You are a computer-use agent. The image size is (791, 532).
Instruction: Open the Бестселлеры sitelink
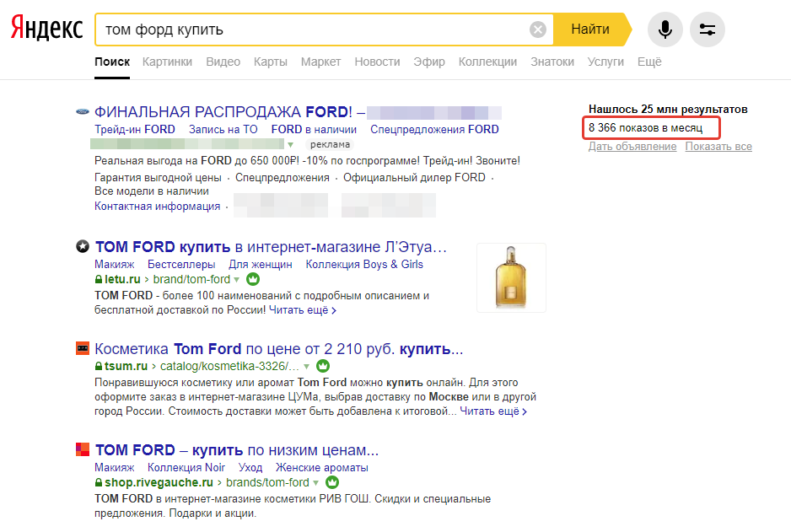point(181,264)
